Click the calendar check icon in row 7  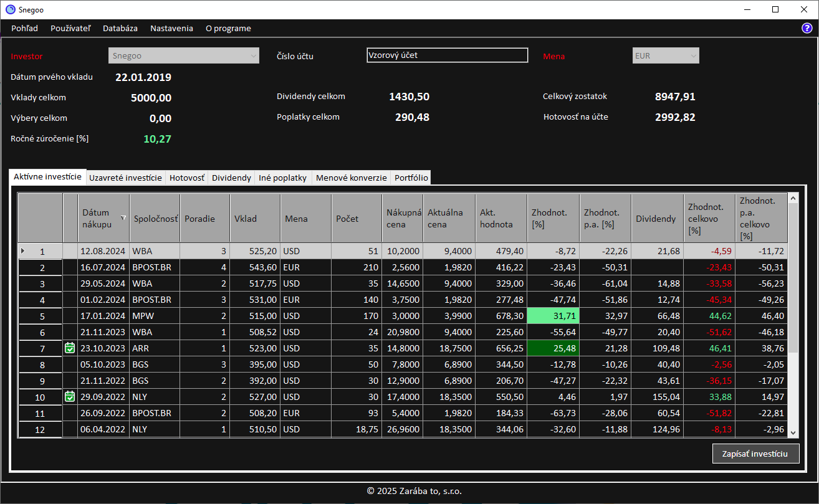(70, 348)
